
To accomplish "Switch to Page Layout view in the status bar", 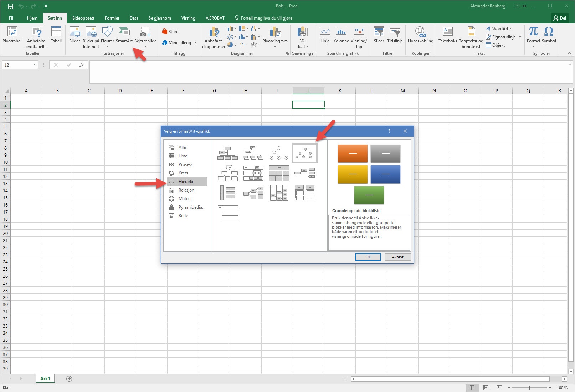I will pyautogui.click(x=486, y=388).
